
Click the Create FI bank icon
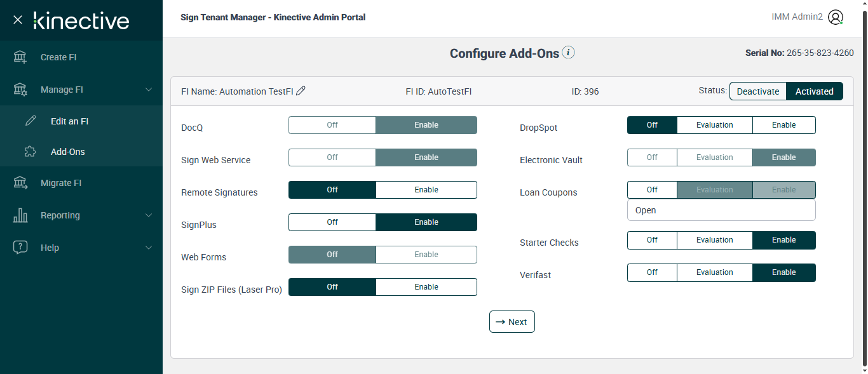(20, 57)
